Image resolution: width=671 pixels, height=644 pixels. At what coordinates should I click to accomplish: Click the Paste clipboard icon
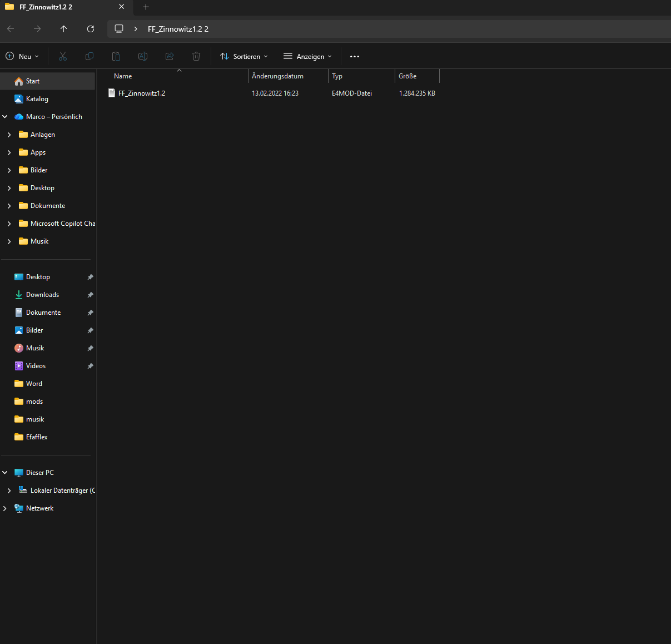116,56
